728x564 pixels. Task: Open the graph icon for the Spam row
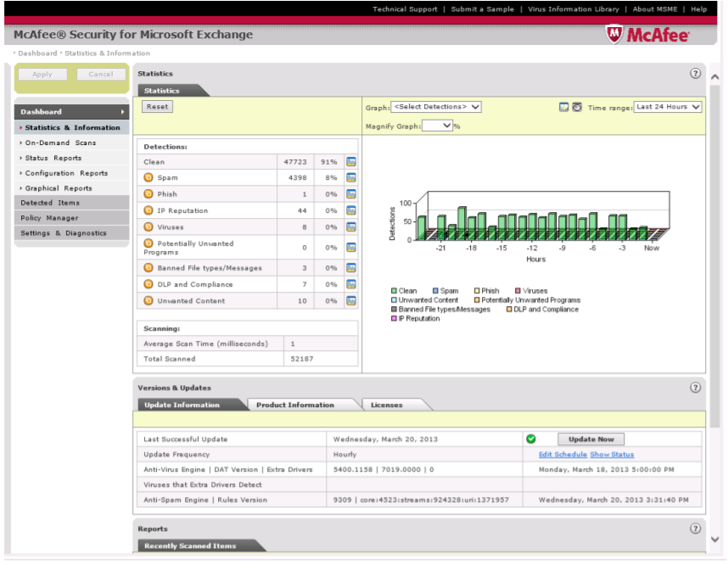click(x=350, y=177)
